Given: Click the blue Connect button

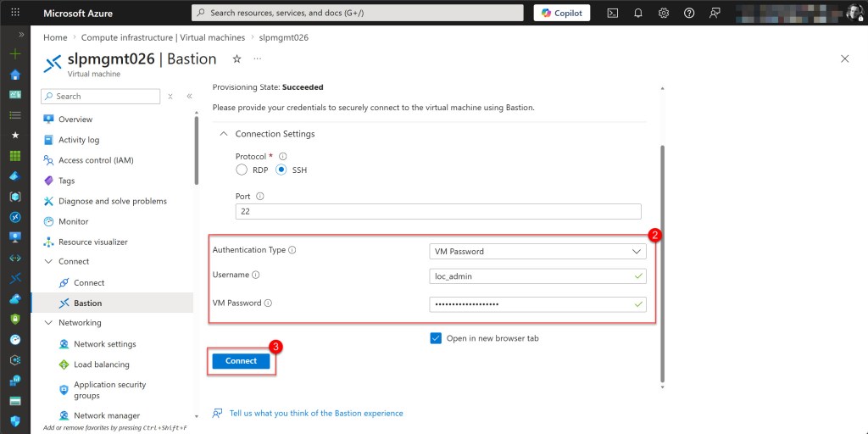Looking at the screenshot, I should pyautogui.click(x=241, y=361).
